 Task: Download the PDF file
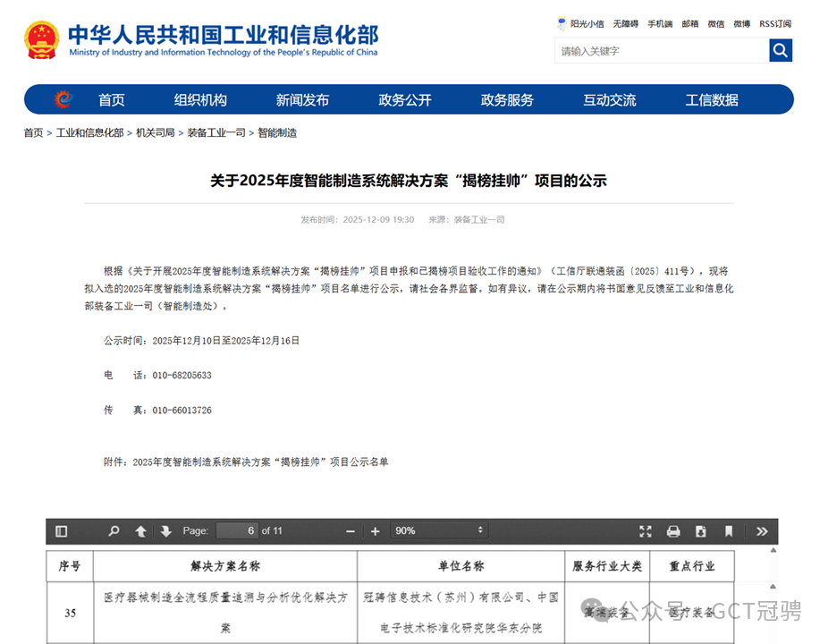pos(701,531)
